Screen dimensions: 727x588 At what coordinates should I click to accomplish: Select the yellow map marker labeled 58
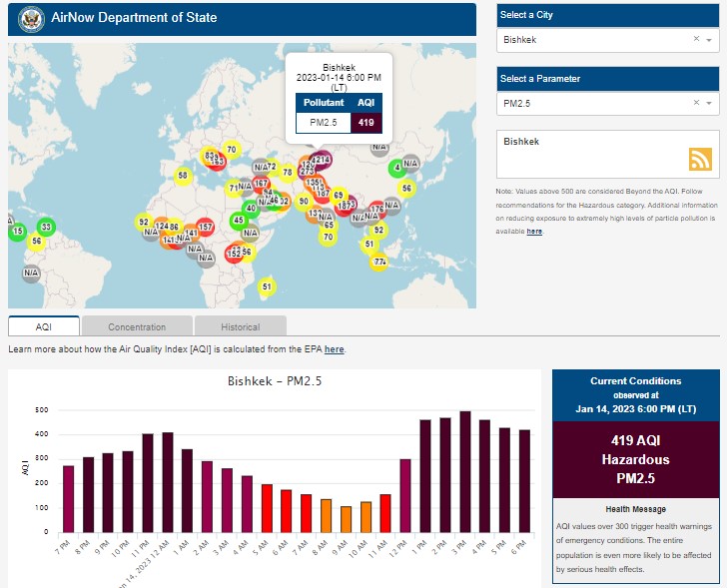[183, 176]
